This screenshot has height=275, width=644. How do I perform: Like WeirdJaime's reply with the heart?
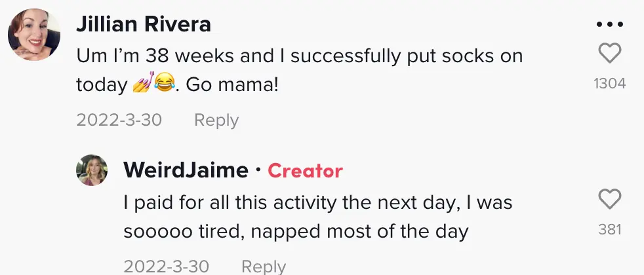(610, 199)
